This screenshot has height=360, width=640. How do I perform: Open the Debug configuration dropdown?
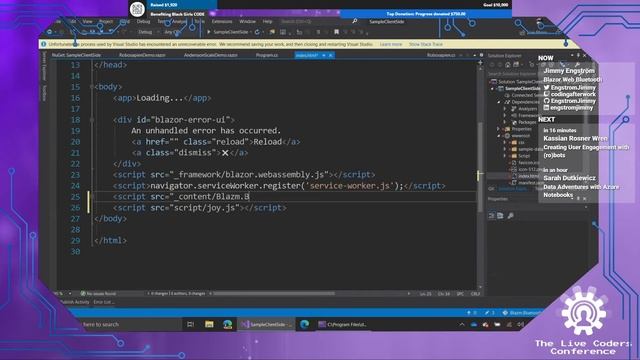[145, 32]
